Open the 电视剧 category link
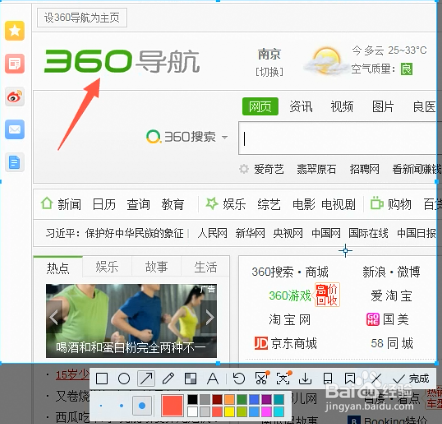 coord(338,204)
